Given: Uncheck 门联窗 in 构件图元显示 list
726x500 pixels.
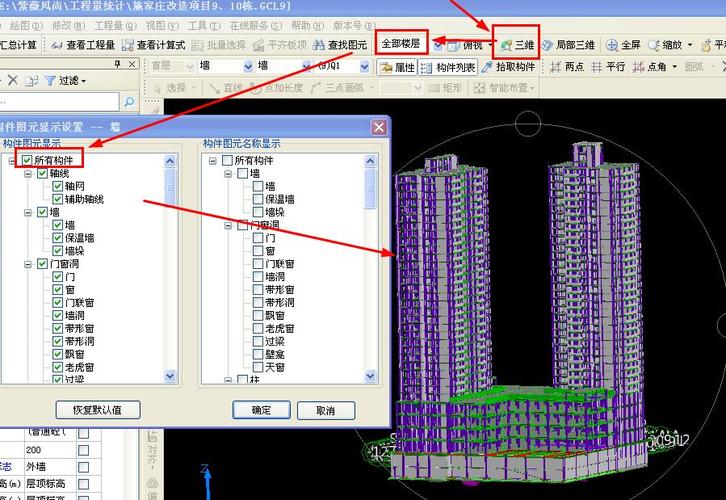Looking at the screenshot, I should click(x=57, y=302).
